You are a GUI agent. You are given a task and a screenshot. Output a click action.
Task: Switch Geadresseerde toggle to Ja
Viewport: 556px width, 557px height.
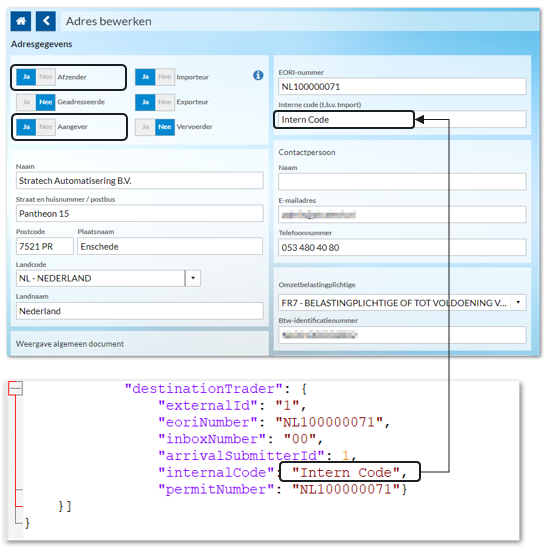(26, 102)
